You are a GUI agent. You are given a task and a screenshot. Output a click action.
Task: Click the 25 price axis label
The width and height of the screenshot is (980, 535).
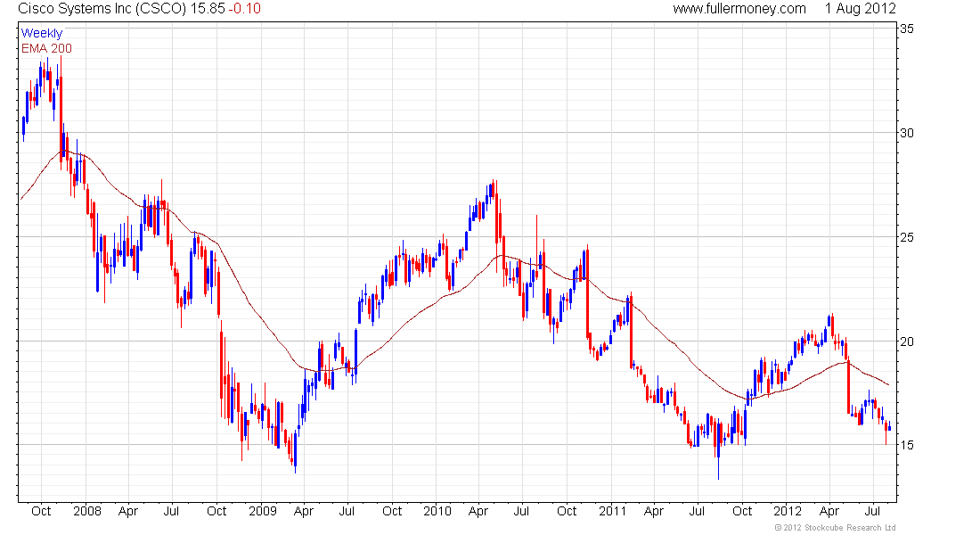[x=907, y=237]
